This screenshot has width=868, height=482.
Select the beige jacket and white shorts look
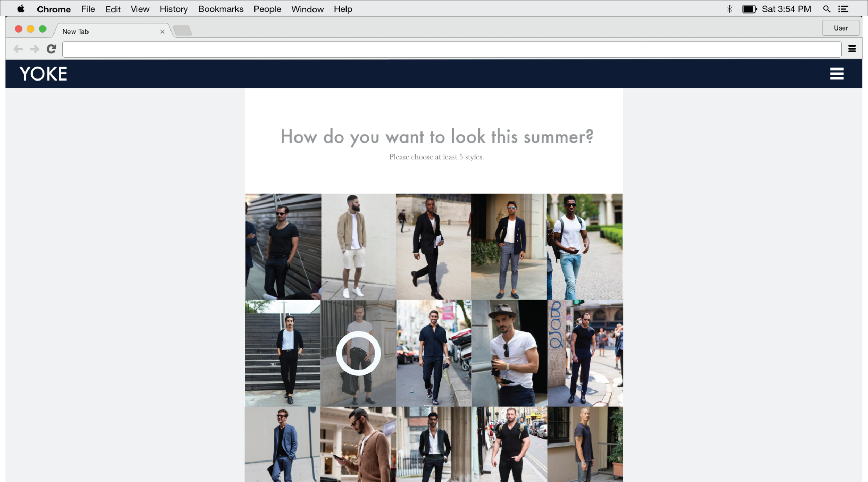click(x=358, y=247)
